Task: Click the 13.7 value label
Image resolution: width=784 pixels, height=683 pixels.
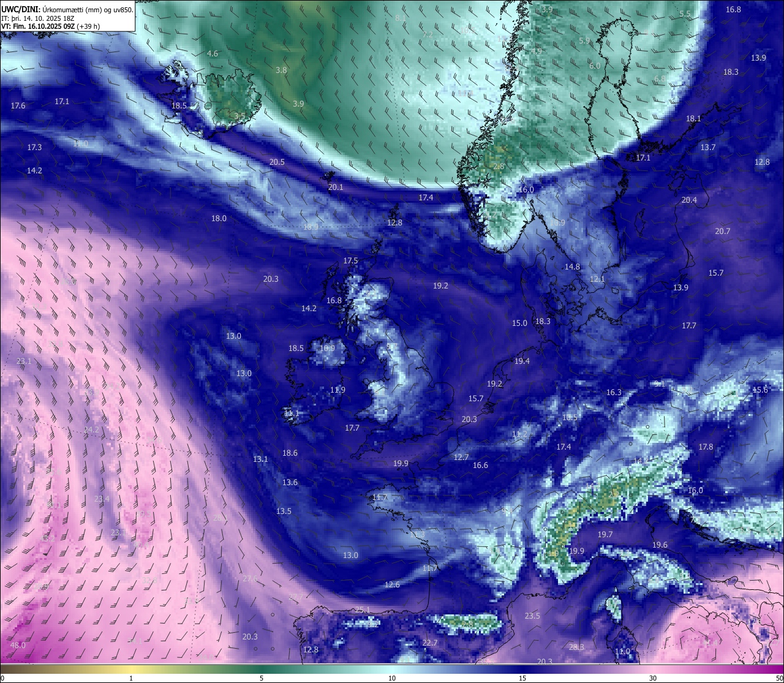Action: [708, 147]
